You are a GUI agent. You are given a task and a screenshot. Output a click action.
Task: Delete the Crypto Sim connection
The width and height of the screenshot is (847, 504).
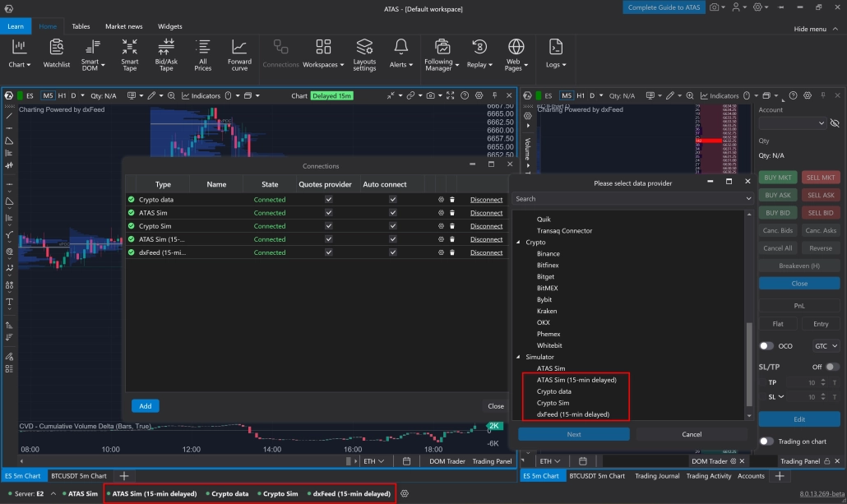451,226
